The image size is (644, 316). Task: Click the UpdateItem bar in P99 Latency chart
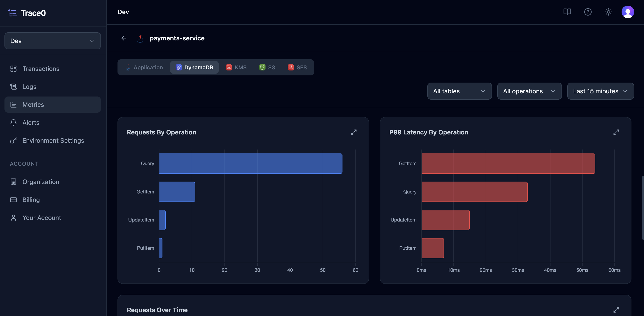[446, 220]
